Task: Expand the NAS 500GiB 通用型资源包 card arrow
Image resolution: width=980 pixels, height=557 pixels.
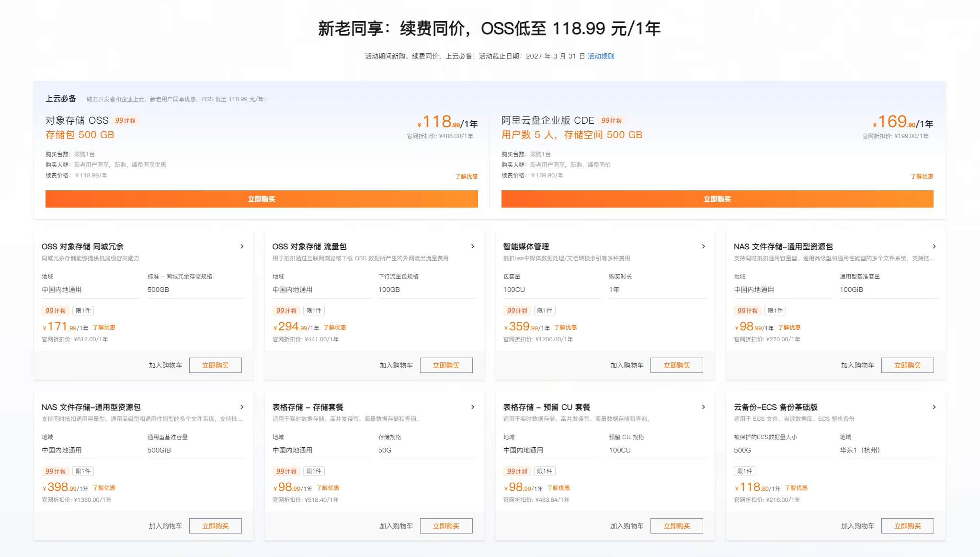Action: pos(242,407)
